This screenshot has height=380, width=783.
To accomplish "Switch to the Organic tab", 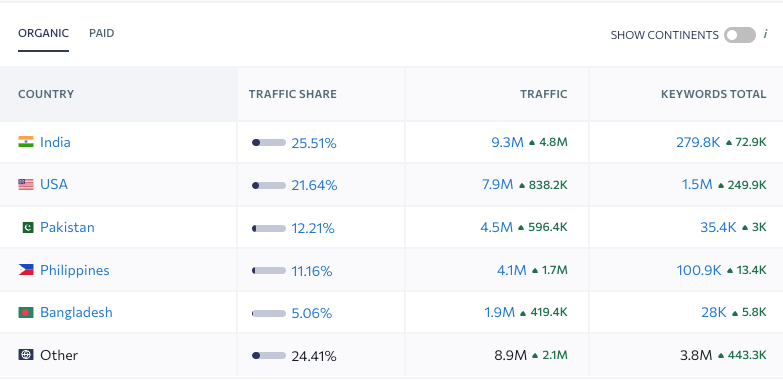I will tap(43, 33).
